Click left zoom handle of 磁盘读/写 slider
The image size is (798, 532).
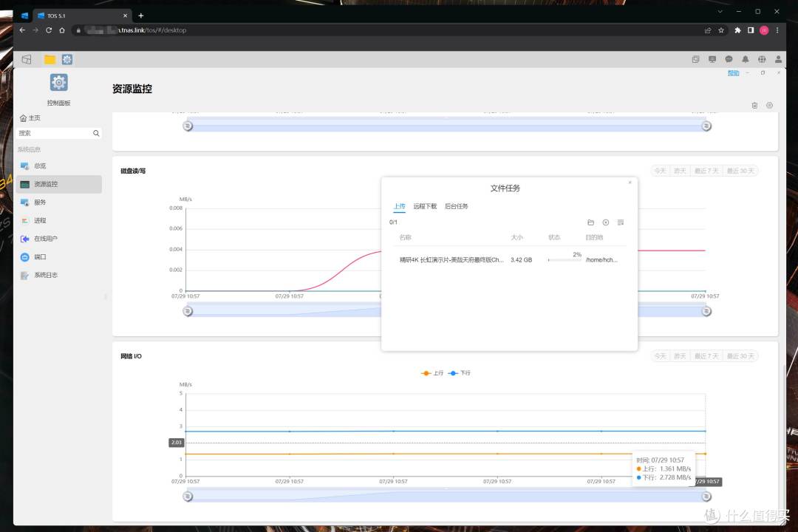(188, 311)
